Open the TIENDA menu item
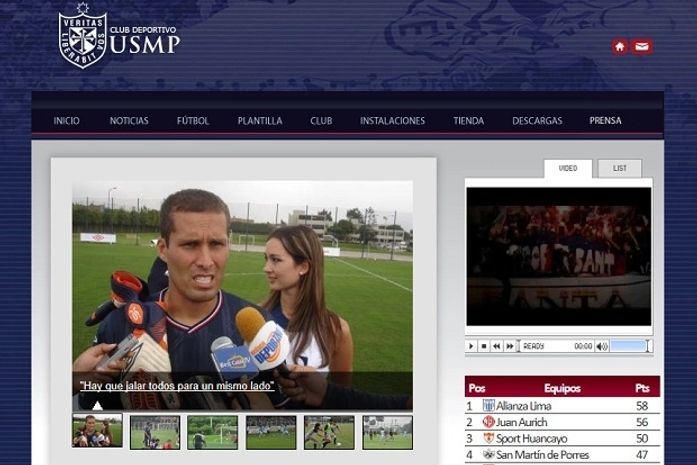The width and height of the screenshot is (697, 465). [x=468, y=121]
